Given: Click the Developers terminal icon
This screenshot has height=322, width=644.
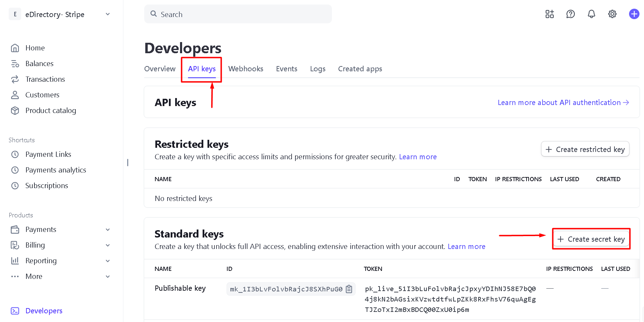Looking at the screenshot, I should click(15, 311).
